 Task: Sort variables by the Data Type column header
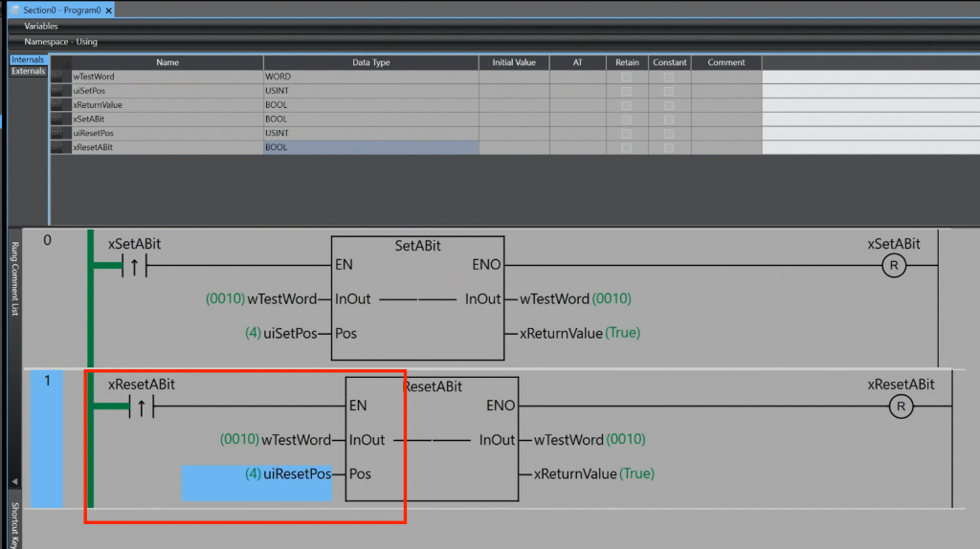tap(371, 62)
